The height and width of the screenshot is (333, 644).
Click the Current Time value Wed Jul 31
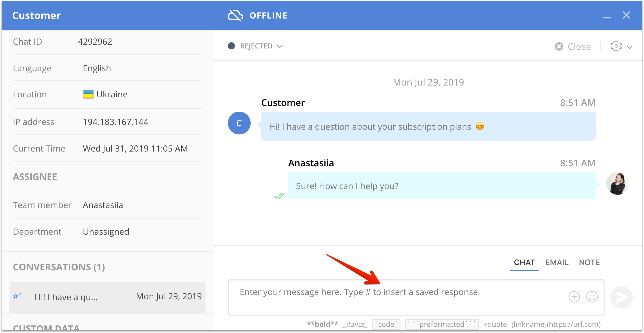[135, 148]
